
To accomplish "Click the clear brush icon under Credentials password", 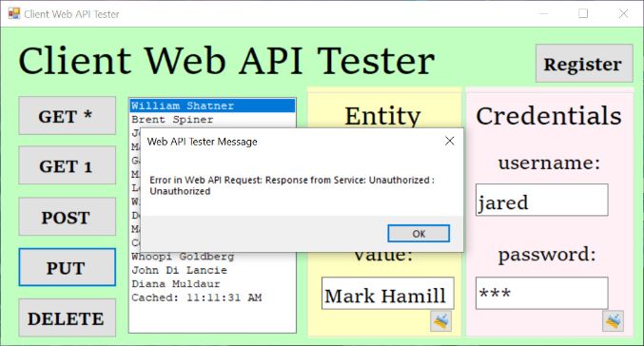I will click(x=613, y=321).
